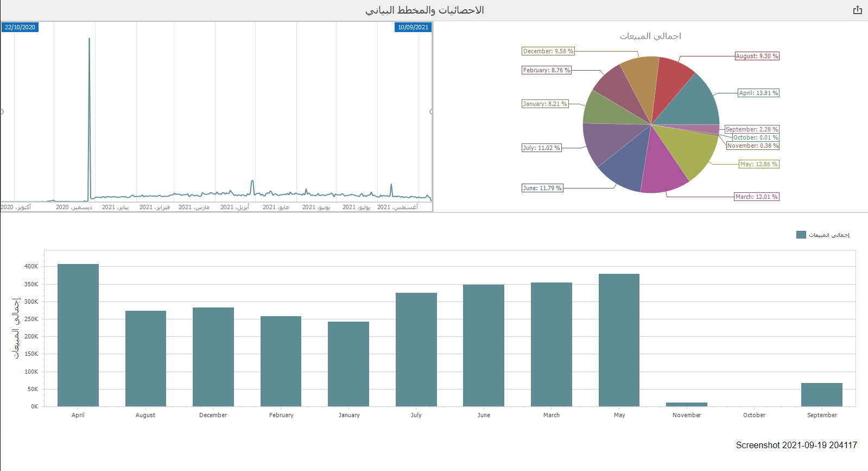Select the March: 12.01 % pie label

click(x=756, y=197)
